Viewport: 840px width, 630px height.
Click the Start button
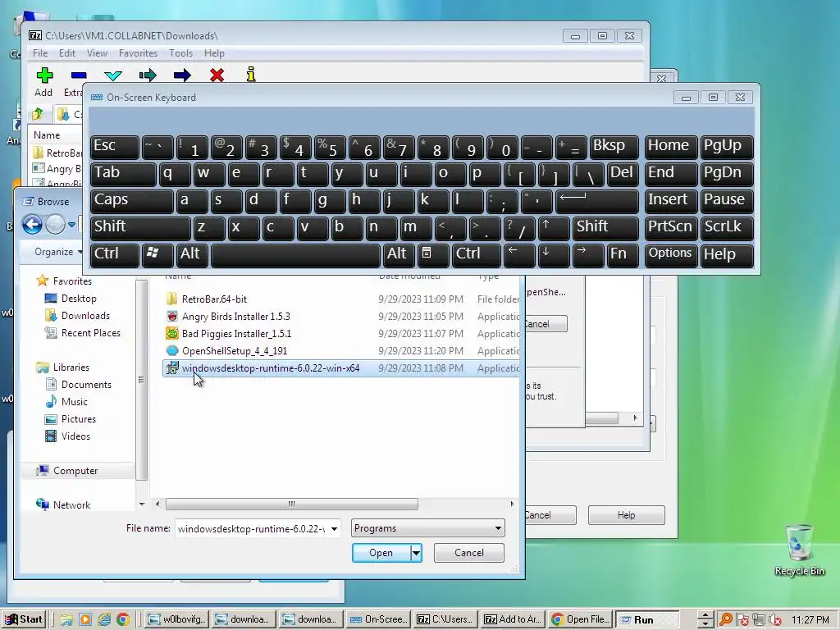tap(24, 619)
